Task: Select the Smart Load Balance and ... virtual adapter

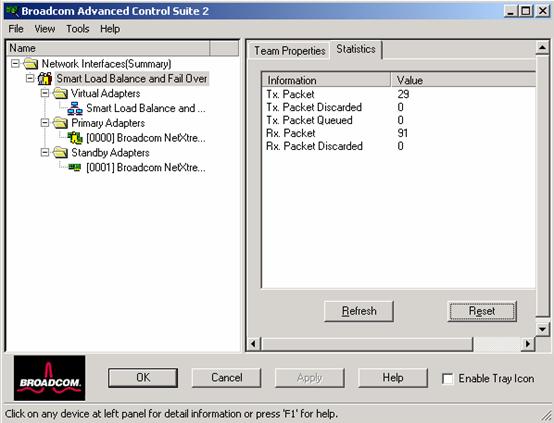Action: click(x=146, y=108)
